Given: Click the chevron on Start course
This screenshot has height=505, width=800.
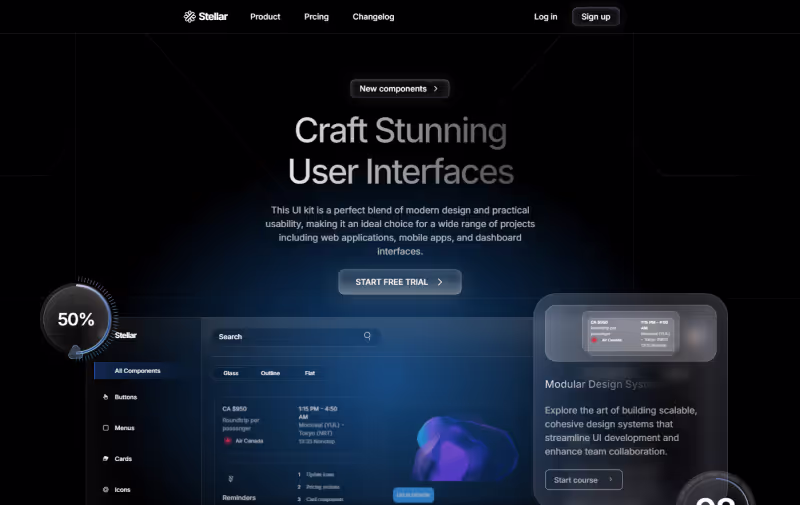Looking at the screenshot, I should pyautogui.click(x=611, y=479).
